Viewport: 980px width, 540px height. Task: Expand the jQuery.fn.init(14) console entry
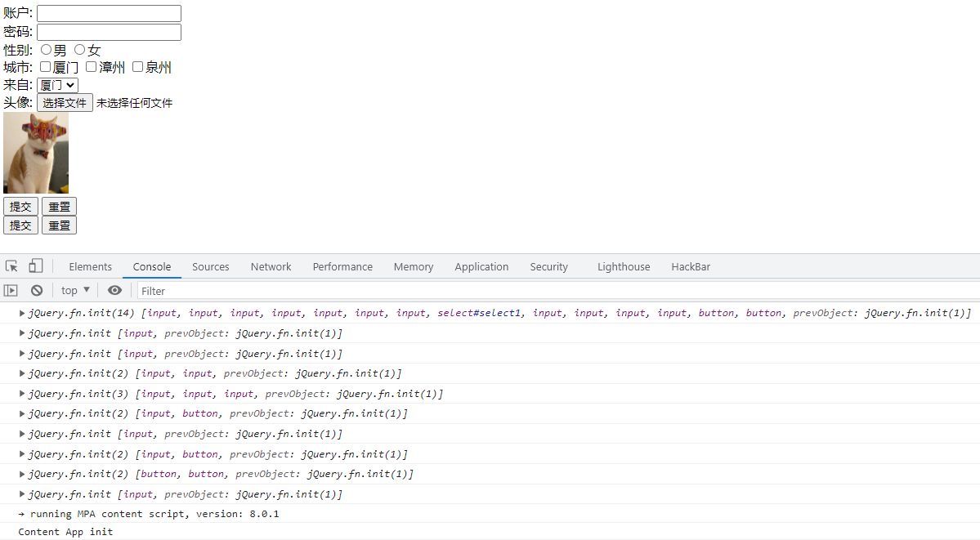[22, 313]
